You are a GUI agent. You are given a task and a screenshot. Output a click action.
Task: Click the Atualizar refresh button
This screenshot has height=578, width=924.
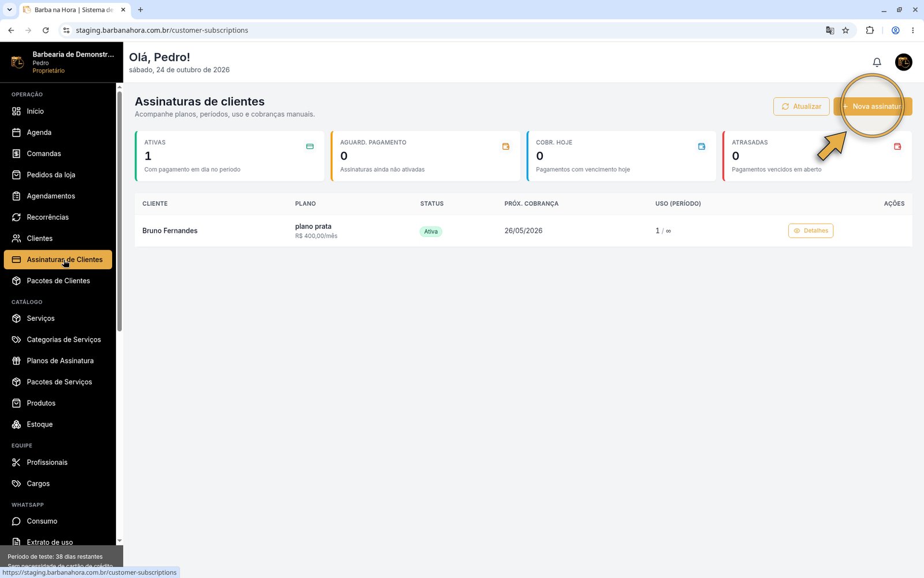click(x=802, y=106)
